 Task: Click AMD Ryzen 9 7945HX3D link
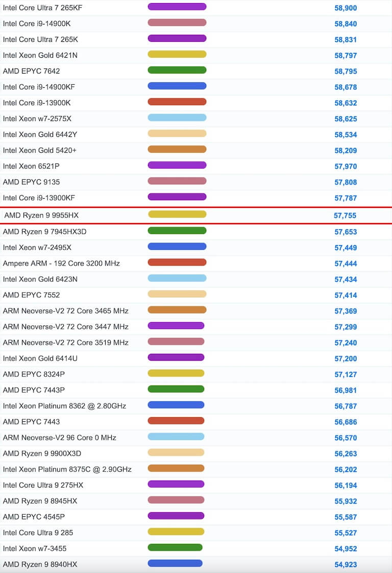coord(44,232)
